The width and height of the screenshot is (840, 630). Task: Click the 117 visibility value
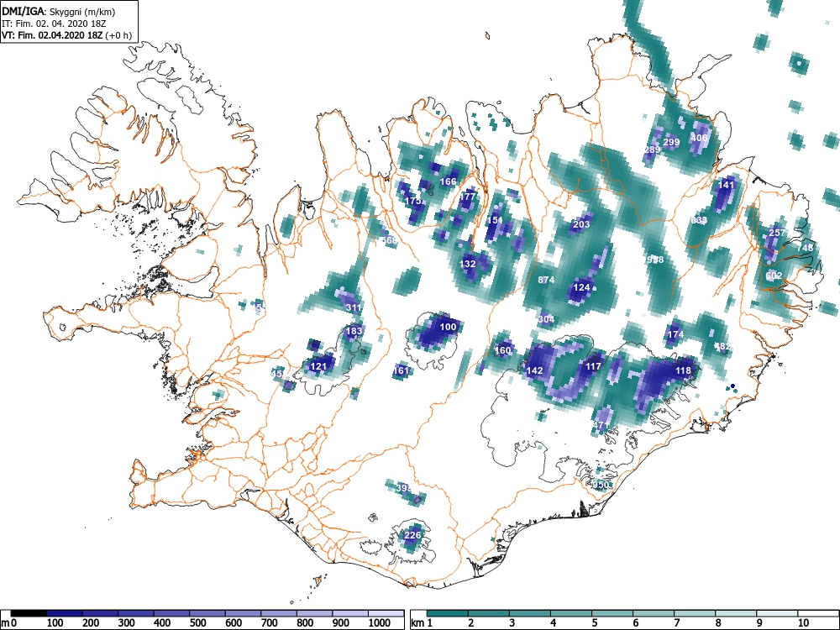point(593,366)
